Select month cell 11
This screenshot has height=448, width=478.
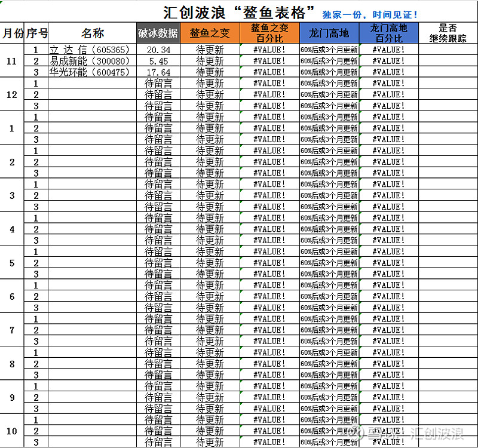click(x=12, y=61)
